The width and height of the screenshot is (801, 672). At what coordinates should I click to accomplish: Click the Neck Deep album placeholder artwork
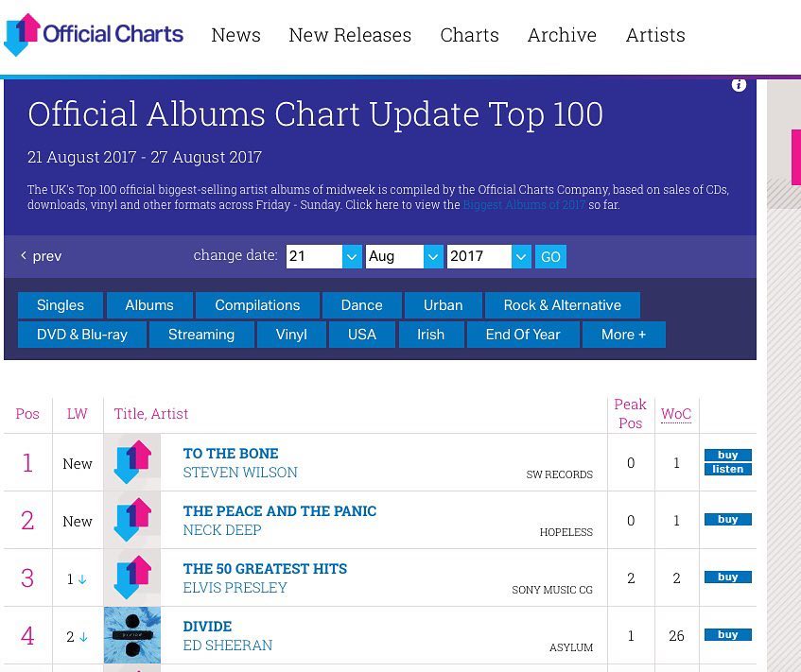132,521
